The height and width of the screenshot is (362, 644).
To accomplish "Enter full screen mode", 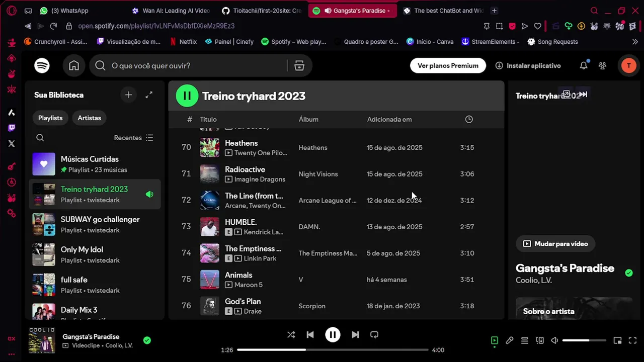I will pyautogui.click(x=633, y=340).
